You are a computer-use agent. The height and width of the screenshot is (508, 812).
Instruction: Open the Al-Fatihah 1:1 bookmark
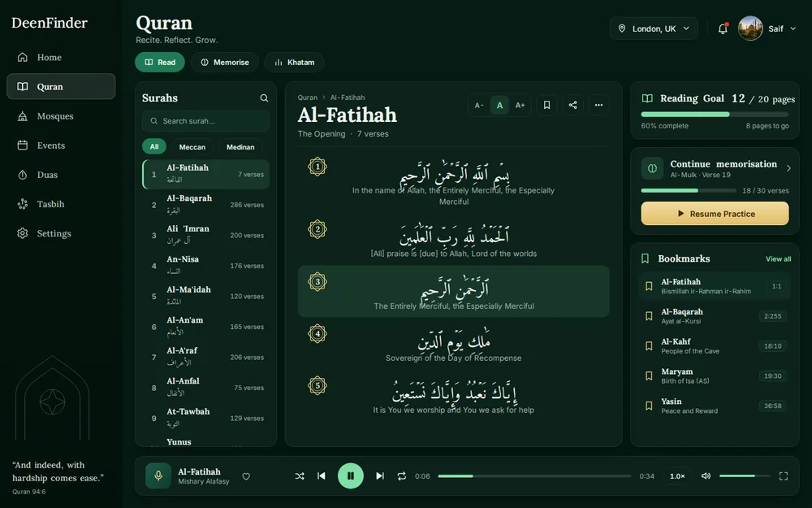coord(715,286)
